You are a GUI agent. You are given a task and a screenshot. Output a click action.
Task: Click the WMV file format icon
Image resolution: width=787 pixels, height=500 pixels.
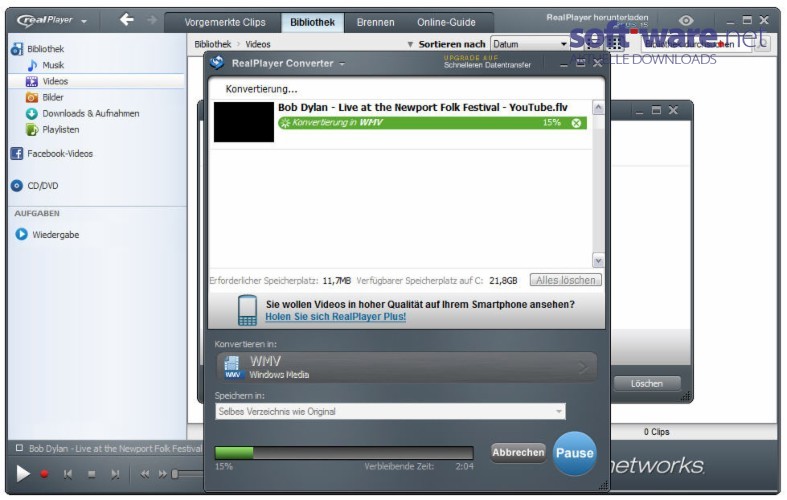point(232,367)
